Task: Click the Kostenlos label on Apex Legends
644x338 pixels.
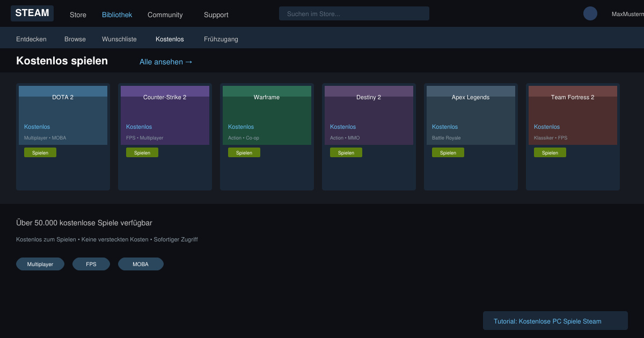Action: (445, 127)
